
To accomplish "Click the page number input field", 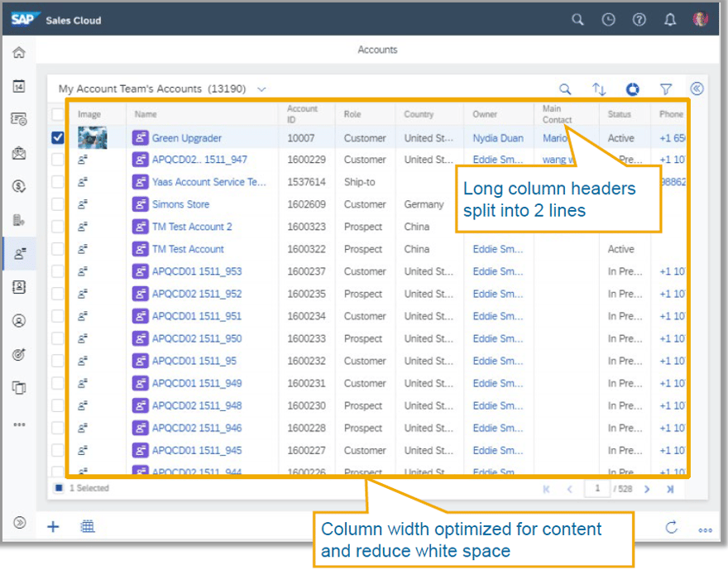I will (x=597, y=488).
